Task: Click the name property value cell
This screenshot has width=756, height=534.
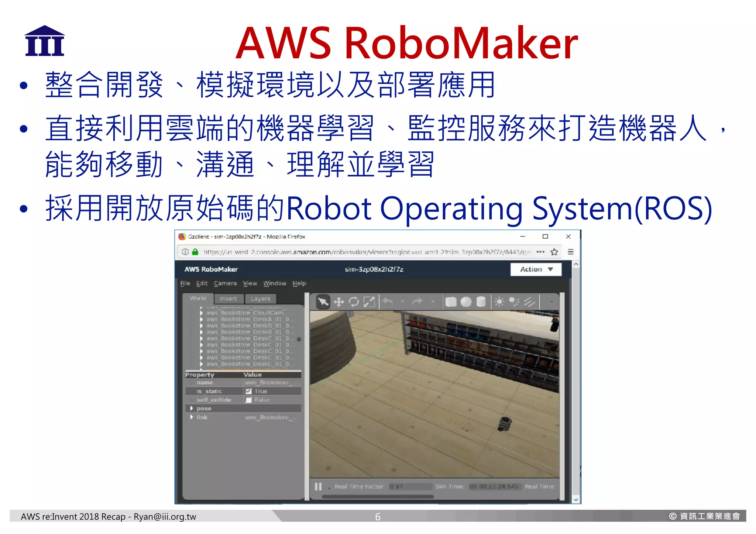Action: pos(272,383)
